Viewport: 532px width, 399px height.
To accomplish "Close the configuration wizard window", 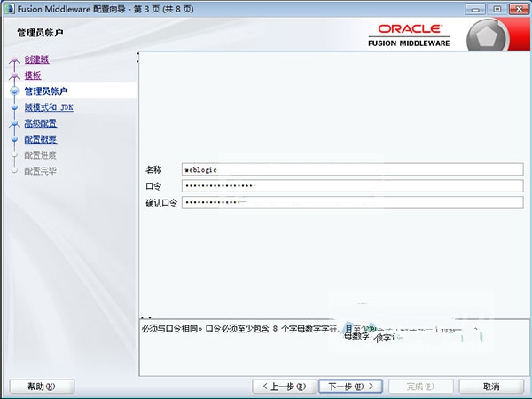I will tap(519, 9).
